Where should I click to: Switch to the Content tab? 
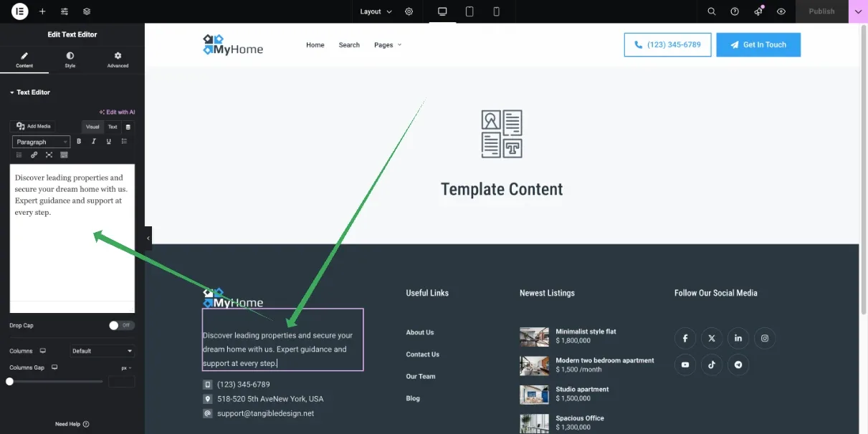pos(24,59)
